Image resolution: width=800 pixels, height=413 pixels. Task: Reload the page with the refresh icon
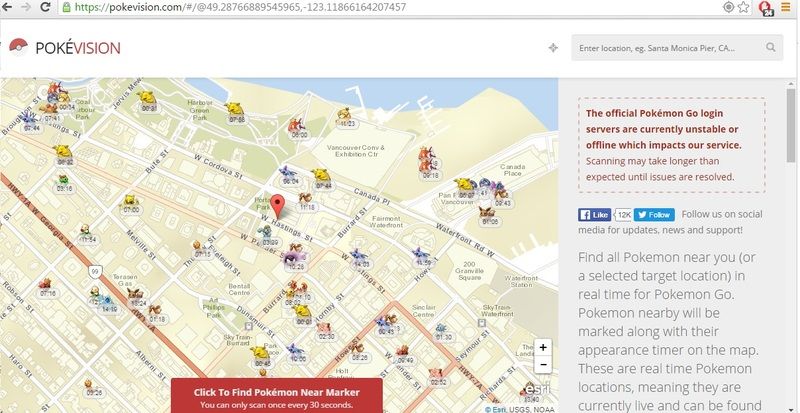tap(45, 7)
